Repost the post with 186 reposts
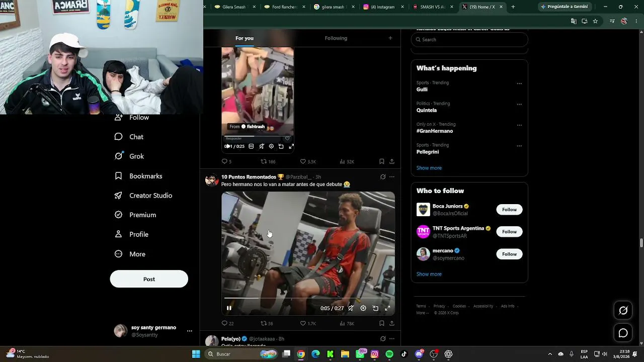Image resolution: width=644 pixels, height=362 pixels. click(x=268, y=161)
